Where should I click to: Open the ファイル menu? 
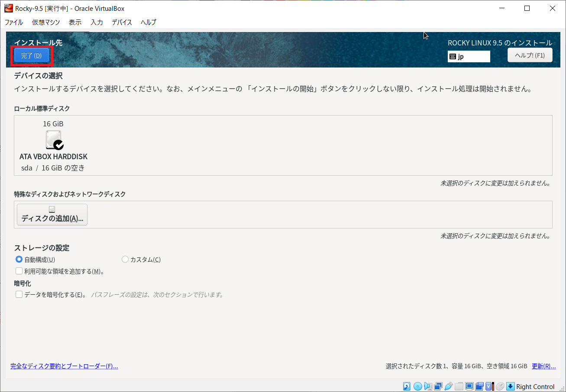[14, 22]
